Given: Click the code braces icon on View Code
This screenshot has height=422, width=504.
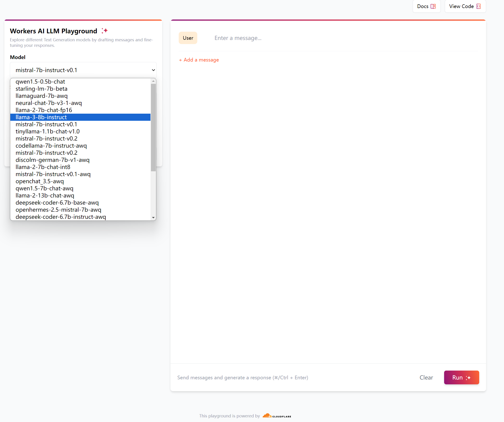Looking at the screenshot, I should pos(479,6).
